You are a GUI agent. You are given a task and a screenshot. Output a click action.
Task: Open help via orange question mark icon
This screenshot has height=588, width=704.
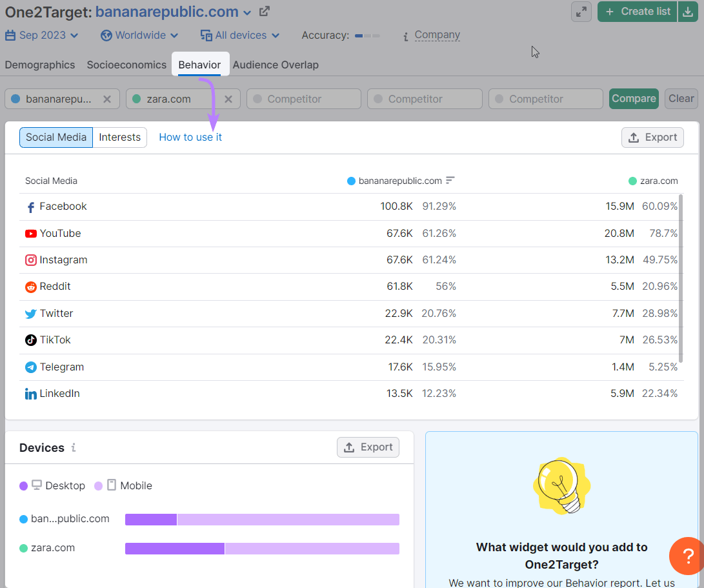click(x=686, y=556)
